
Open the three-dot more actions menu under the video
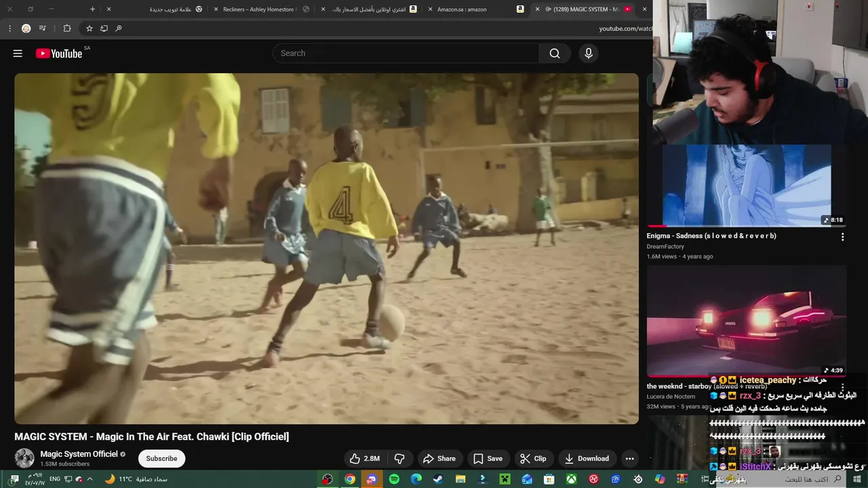point(629,459)
